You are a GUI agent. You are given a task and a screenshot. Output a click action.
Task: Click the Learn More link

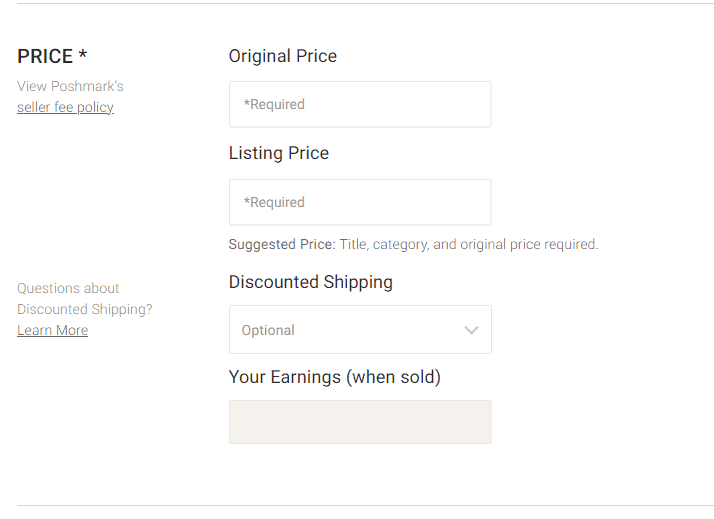(52, 331)
